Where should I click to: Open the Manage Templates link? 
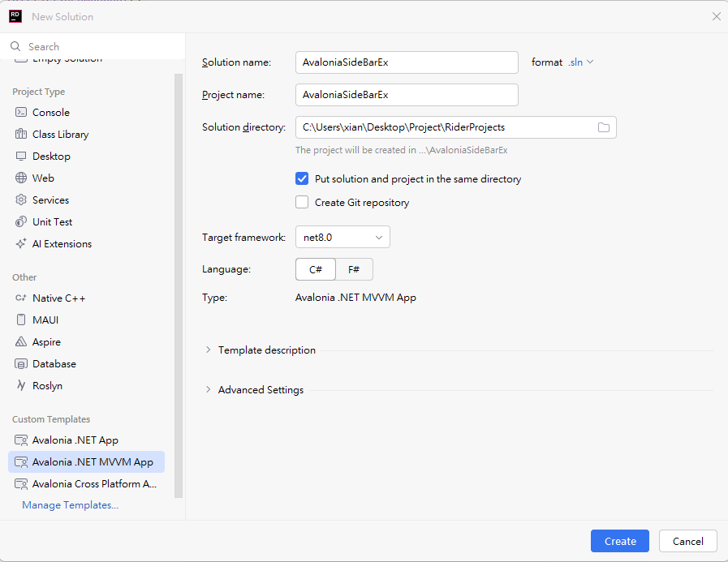point(71,505)
